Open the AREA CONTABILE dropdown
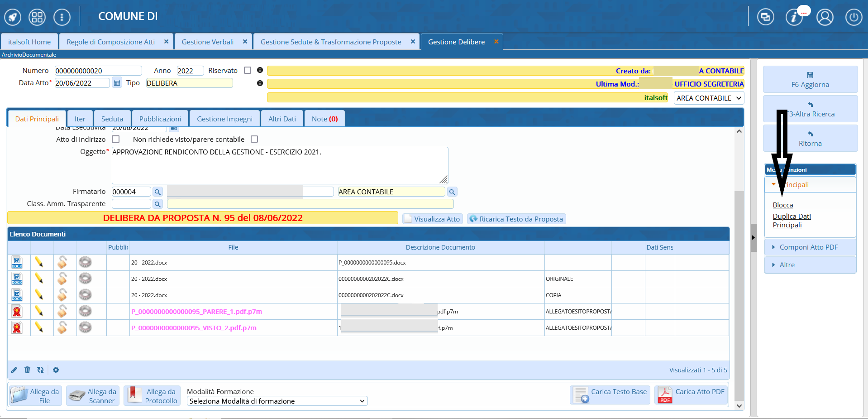 [708, 98]
